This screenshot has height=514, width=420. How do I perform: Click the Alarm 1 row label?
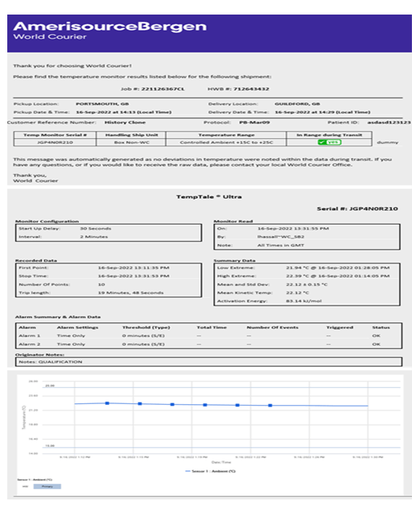coord(30,335)
